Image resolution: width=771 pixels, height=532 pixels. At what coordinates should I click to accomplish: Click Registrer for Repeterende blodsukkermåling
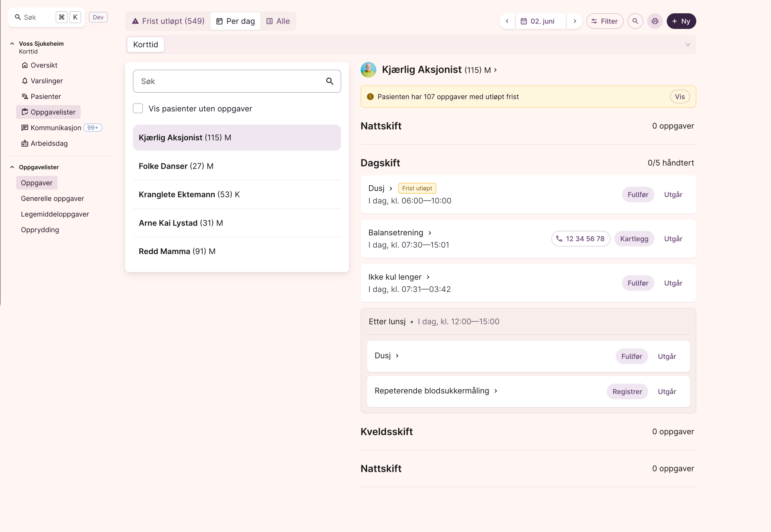(x=627, y=392)
